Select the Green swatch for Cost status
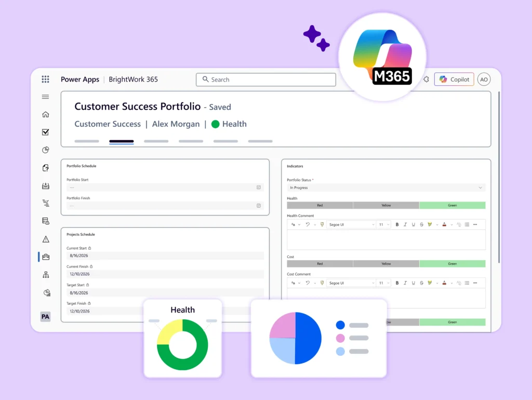532x400 pixels. 452,264
